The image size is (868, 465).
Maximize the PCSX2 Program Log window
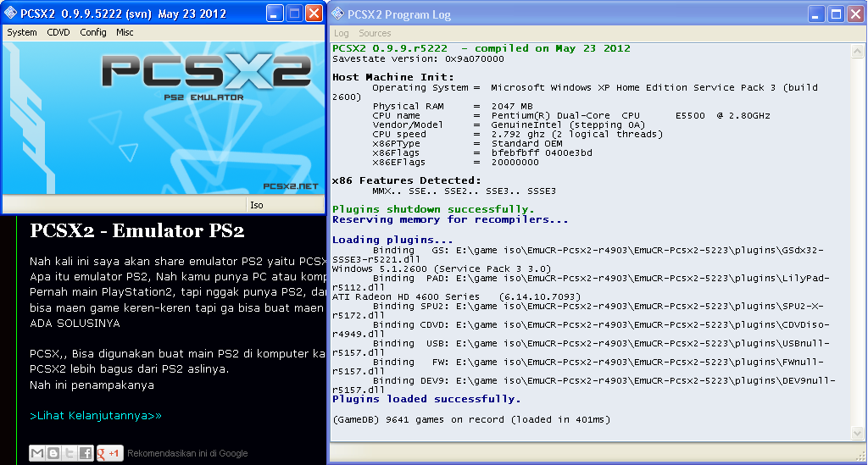(x=837, y=14)
